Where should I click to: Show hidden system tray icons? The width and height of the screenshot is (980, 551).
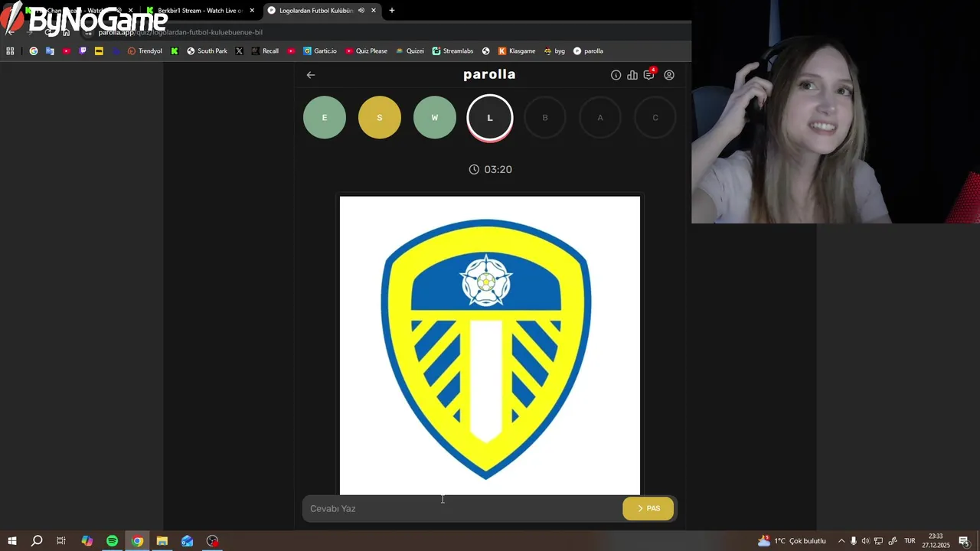point(841,541)
